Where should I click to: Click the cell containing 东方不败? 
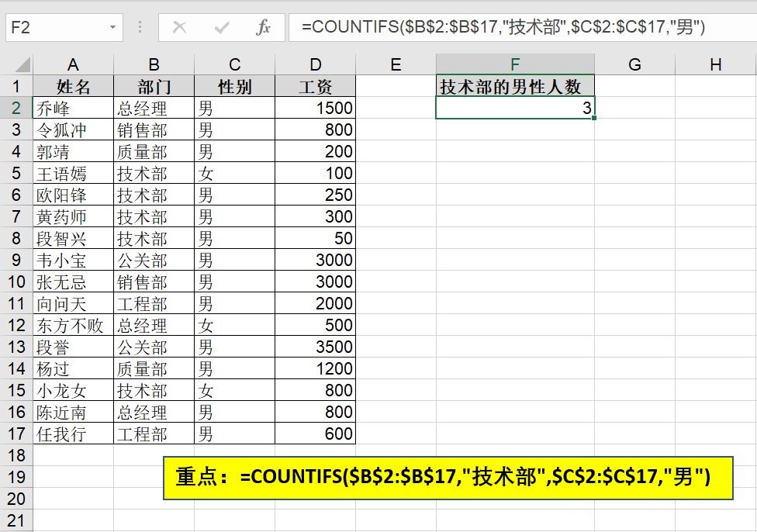(73, 325)
